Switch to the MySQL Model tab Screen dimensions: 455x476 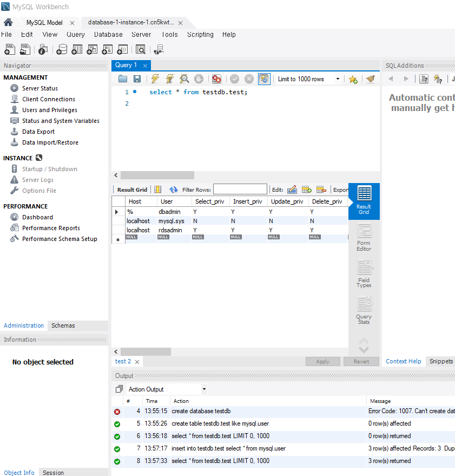pyautogui.click(x=44, y=23)
